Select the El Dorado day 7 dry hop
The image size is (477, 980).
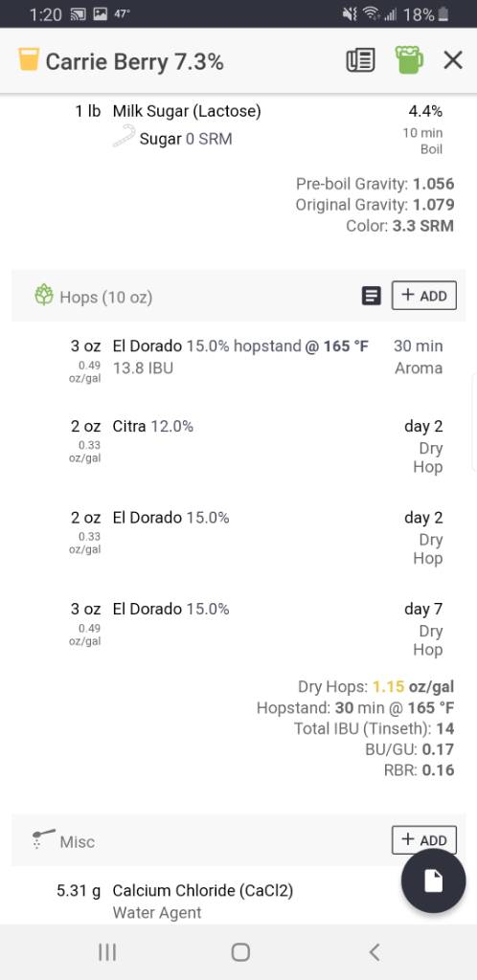(238, 630)
